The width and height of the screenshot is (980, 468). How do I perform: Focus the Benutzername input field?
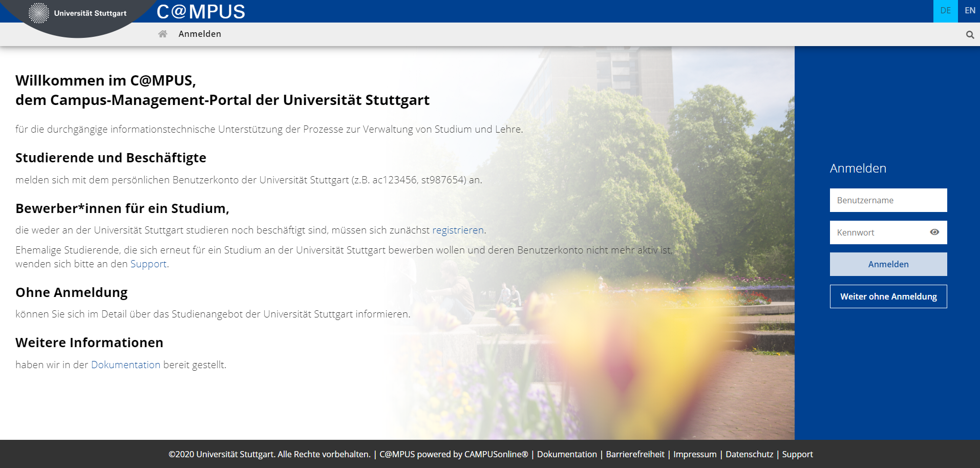tap(888, 200)
